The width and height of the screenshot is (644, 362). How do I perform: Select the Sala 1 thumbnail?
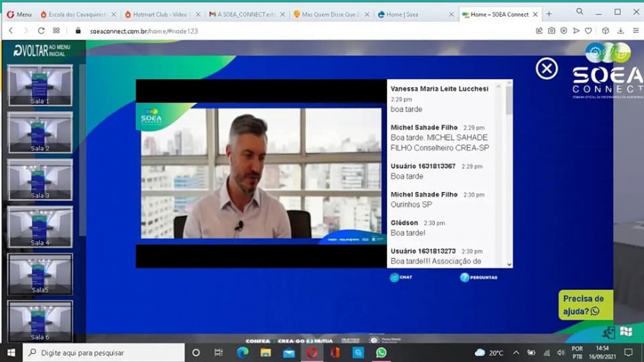pyautogui.click(x=40, y=85)
